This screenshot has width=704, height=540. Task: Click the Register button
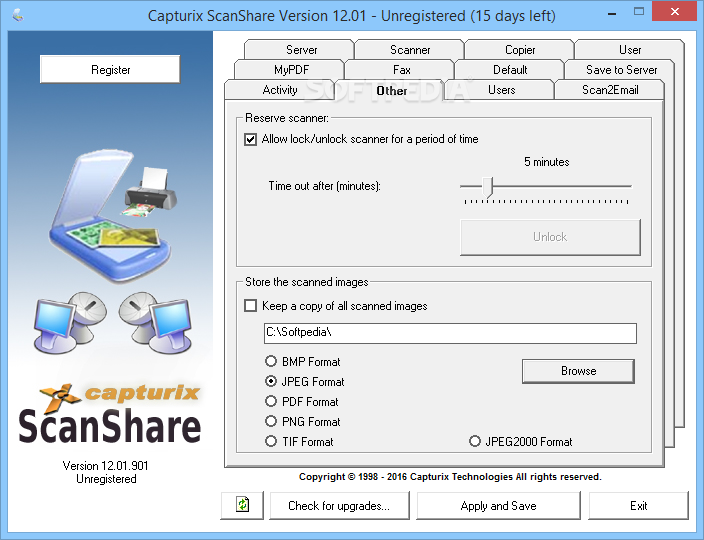(110, 70)
